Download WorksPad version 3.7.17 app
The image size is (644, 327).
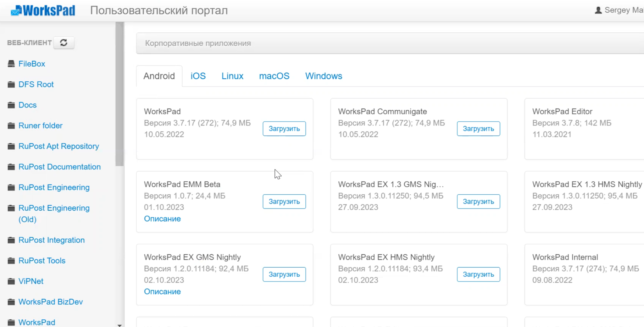coord(284,129)
